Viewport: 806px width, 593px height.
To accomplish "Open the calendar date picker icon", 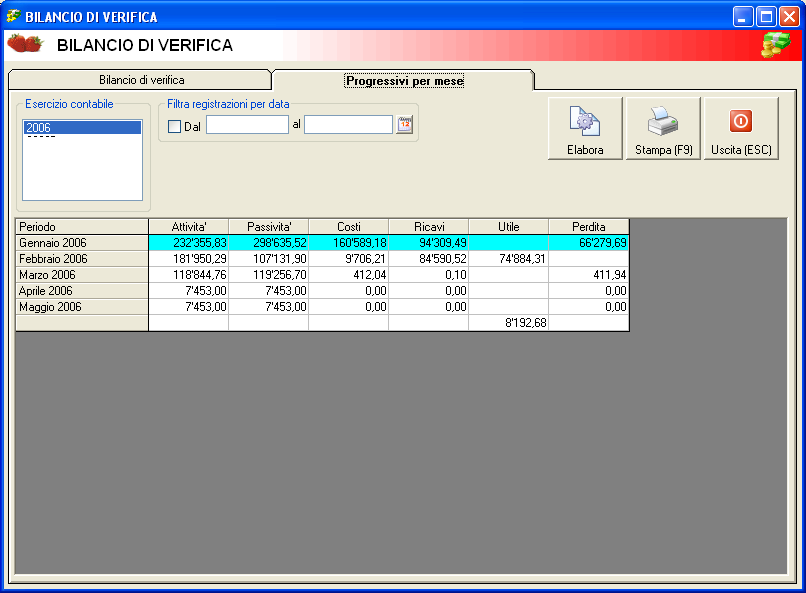I will click(405, 124).
